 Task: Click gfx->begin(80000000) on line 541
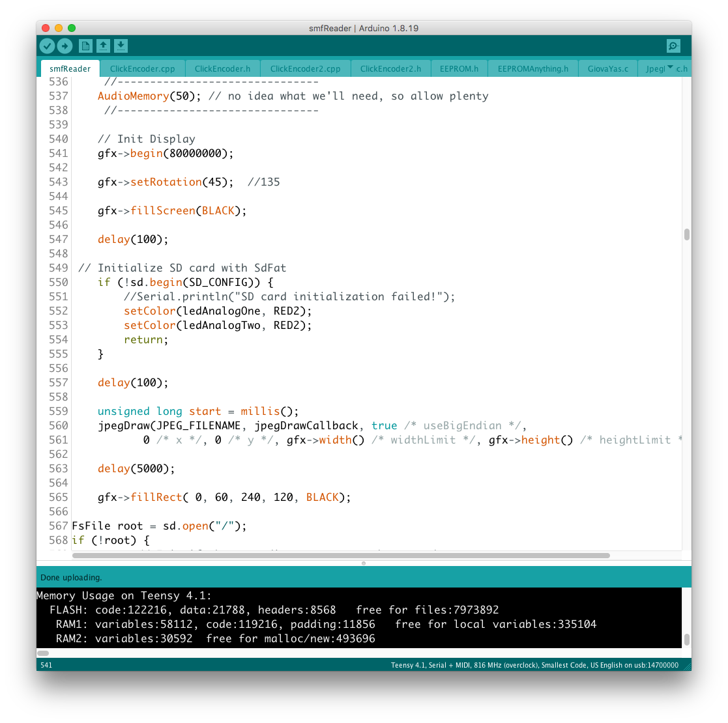166,153
